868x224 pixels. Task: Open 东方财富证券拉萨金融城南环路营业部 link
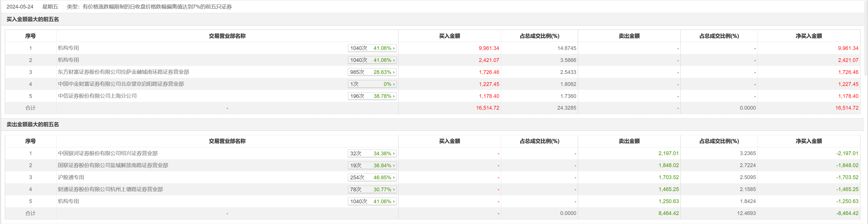point(123,72)
